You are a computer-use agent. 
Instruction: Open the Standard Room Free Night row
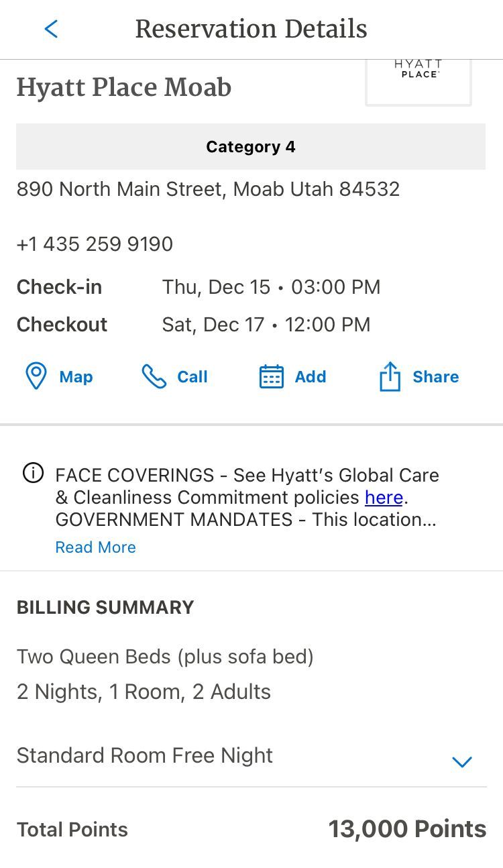[x=251, y=756]
